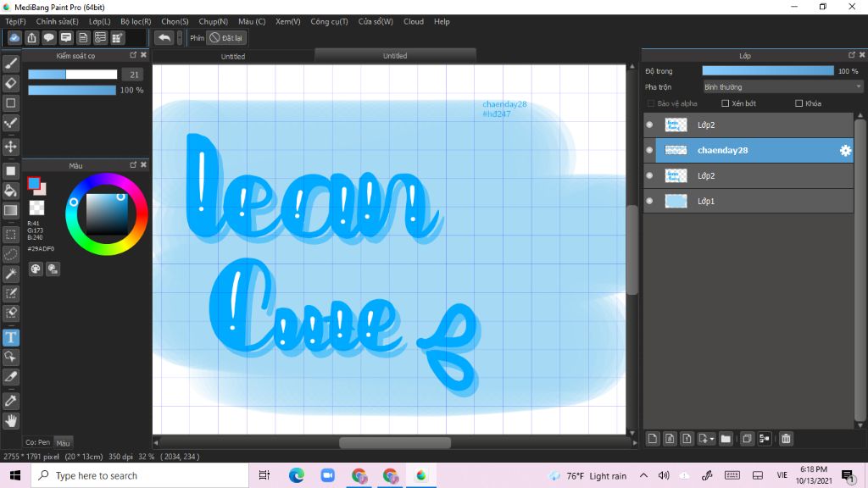Open the color palette icon below hex code
The height and width of the screenshot is (488, 868).
[36, 269]
